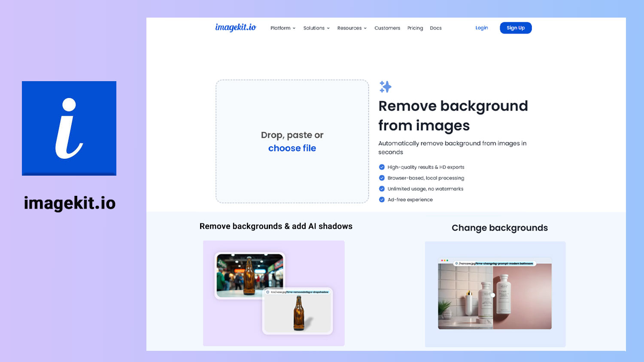Click the 'choose file' link
The height and width of the screenshot is (362, 644).
(x=292, y=148)
